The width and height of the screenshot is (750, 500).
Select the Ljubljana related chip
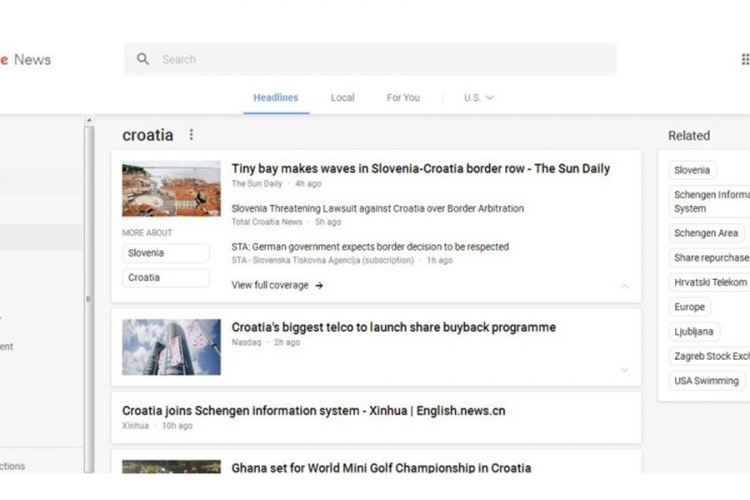coord(694,332)
